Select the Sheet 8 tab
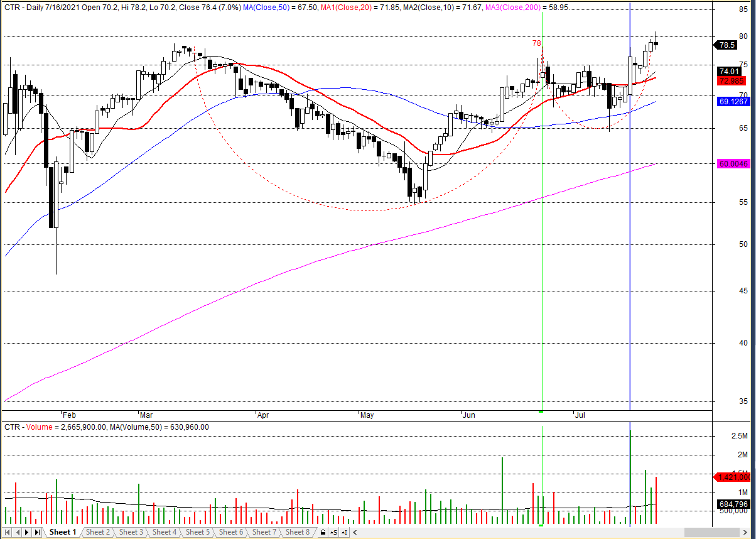Viewport: 756px width, 539px height. [x=298, y=532]
